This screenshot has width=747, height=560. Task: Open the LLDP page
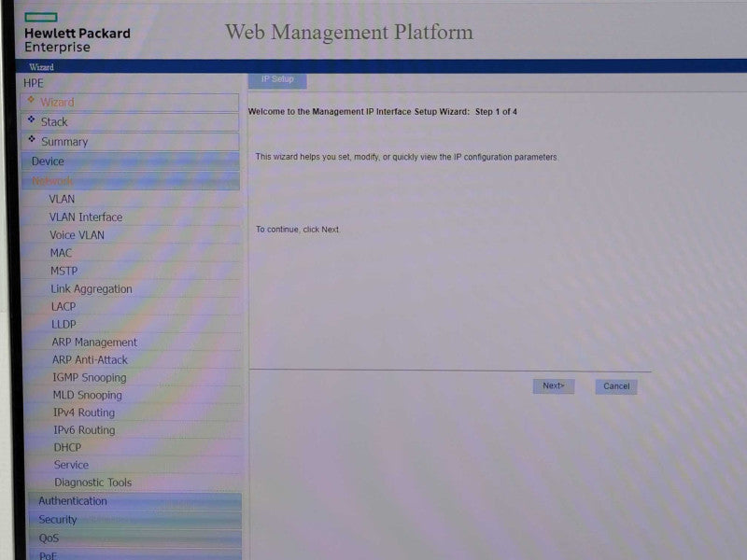click(x=63, y=324)
